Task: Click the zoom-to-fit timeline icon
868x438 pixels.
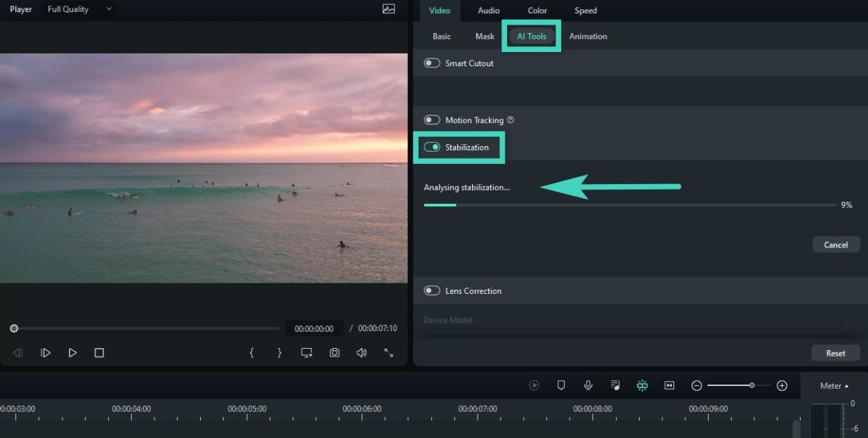Action: coord(669,385)
